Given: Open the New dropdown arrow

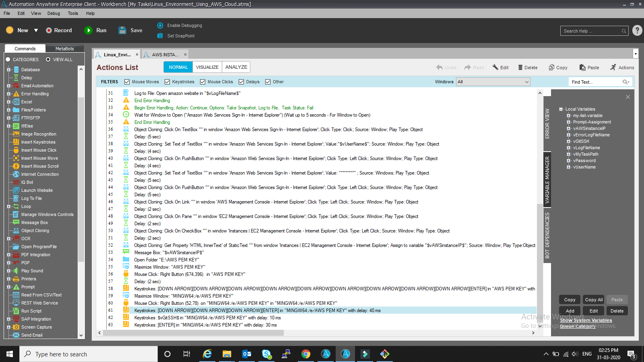Looking at the screenshot, I should (x=36, y=30).
